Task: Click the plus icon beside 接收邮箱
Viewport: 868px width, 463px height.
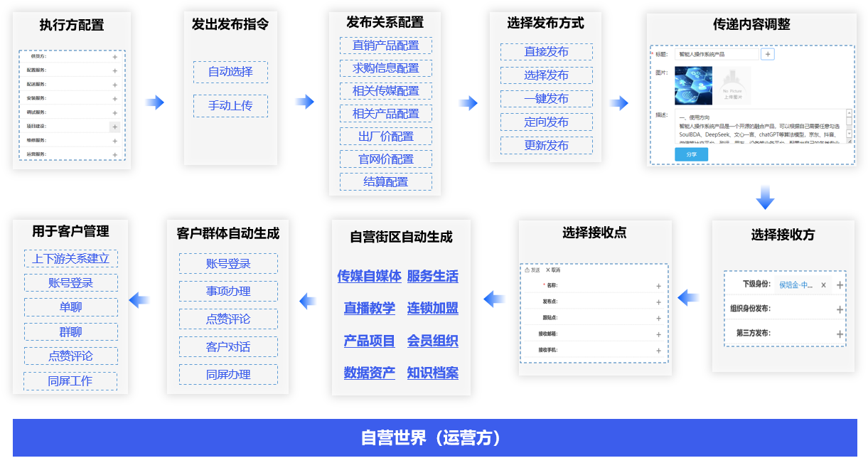Action: (658, 334)
